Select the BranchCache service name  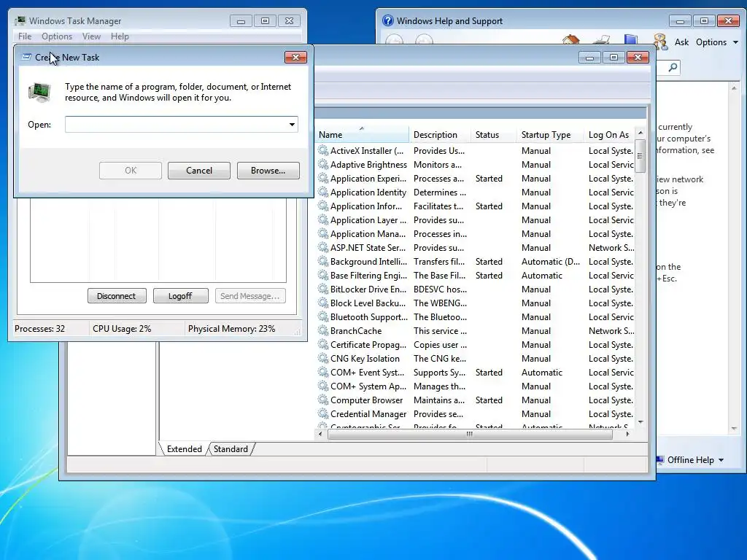(x=356, y=330)
